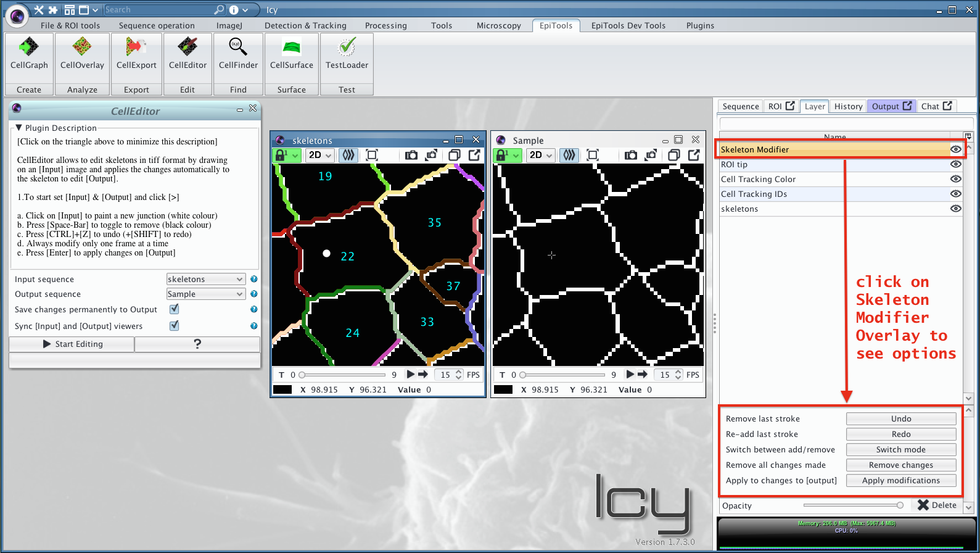This screenshot has width=980, height=553.
Task: Switch to the Processing ribbon tab
Action: [x=386, y=25]
